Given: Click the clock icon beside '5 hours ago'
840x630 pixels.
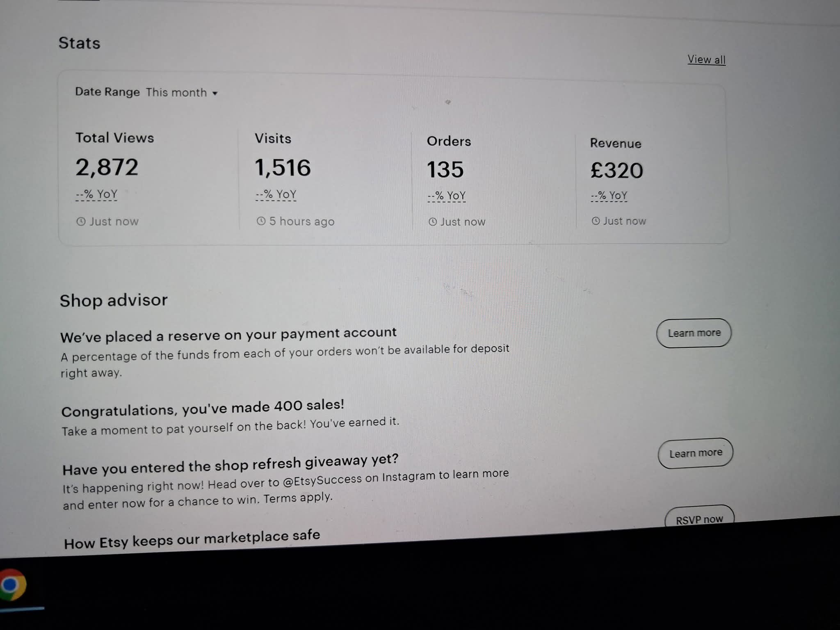Looking at the screenshot, I should [x=261, y=221].
